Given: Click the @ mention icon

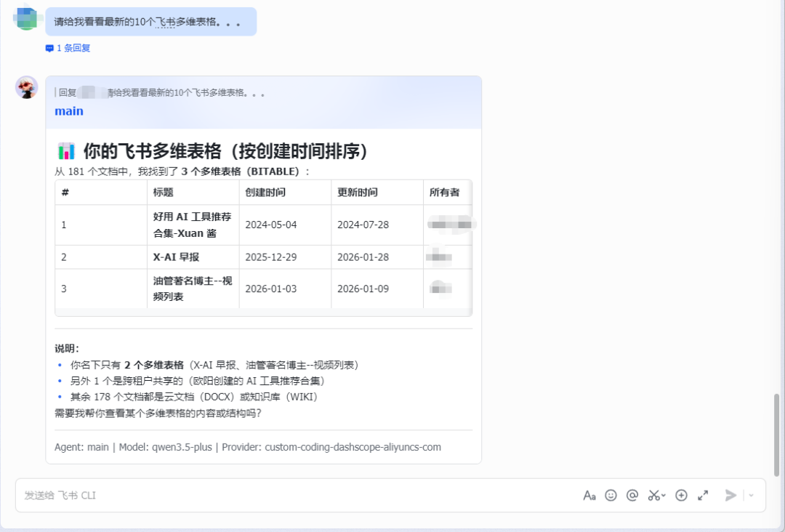Looking at the screenshot, I should pos(632,495).
